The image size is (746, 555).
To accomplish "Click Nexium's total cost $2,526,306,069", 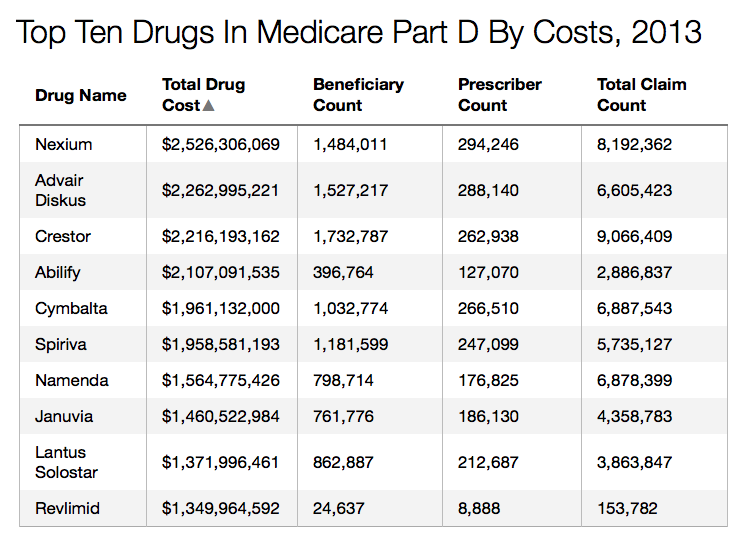I will (221, 145).
